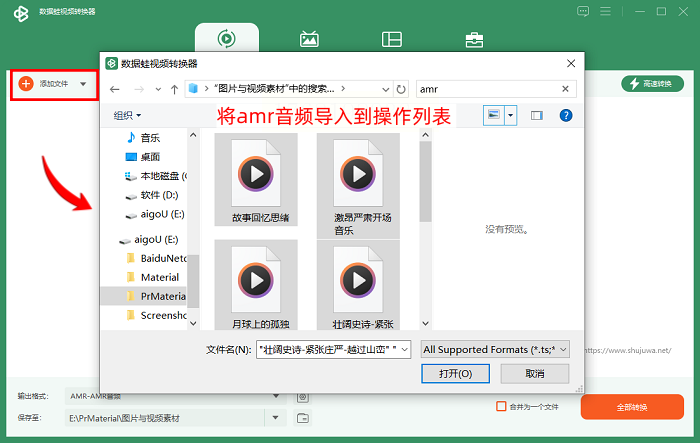The height and width of the screenshot is (443, 700).
Task: Open the Convert tab with circular play icon
Action: tap(226, 38)
